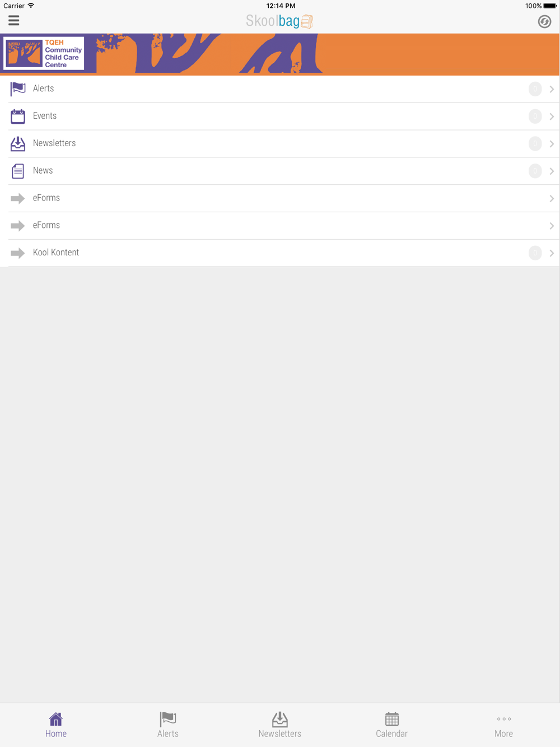The width and height of the screenshot is (560, 747).
Task: Click the Newsletters inbox download icon
Action: (x=18, y=144)
